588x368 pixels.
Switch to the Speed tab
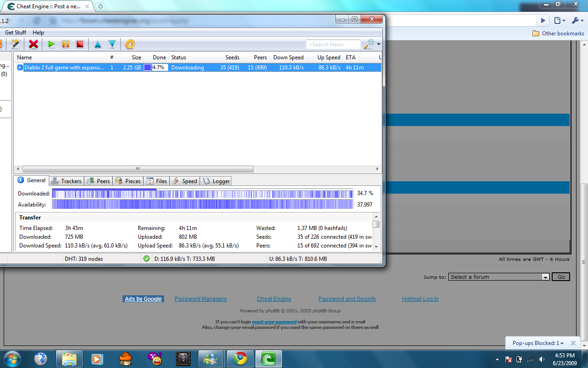(185, 181)
